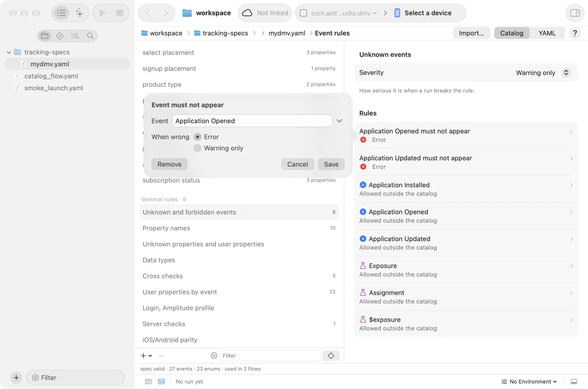
Task: Click the Save button
Action: [331, 164]
